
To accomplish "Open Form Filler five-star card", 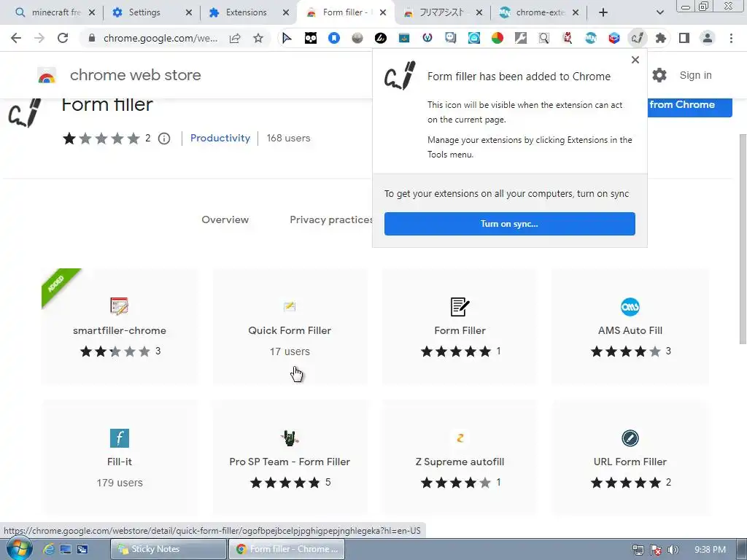I will click(460, 327).
